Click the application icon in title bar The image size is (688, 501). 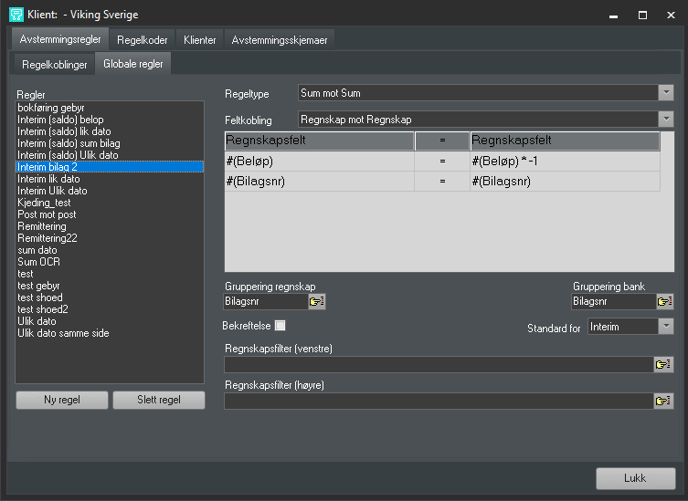[x=16, y=15]
